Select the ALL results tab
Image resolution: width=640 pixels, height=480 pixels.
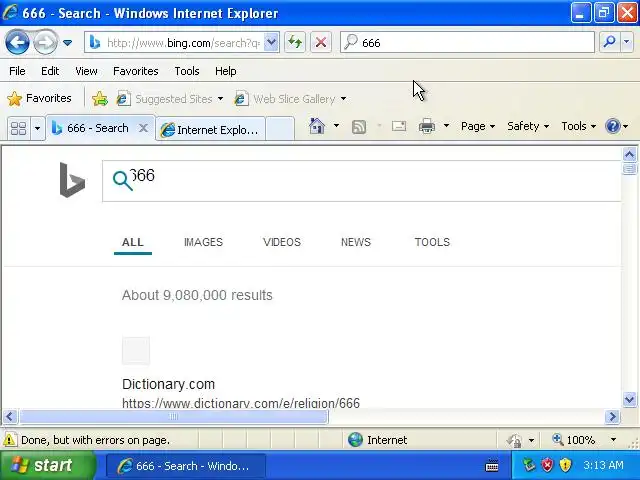(x=133, y=242)
